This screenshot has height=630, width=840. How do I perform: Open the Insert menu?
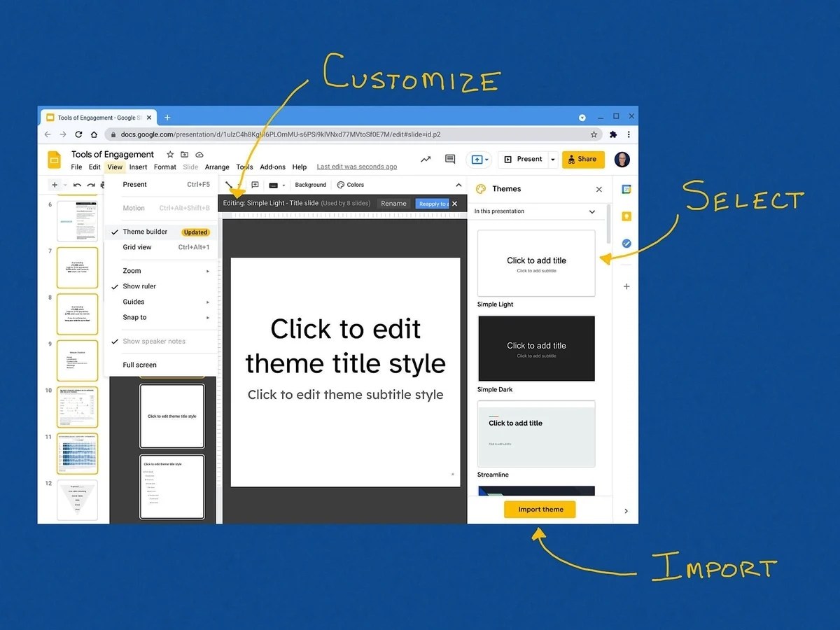coord(138,167)
